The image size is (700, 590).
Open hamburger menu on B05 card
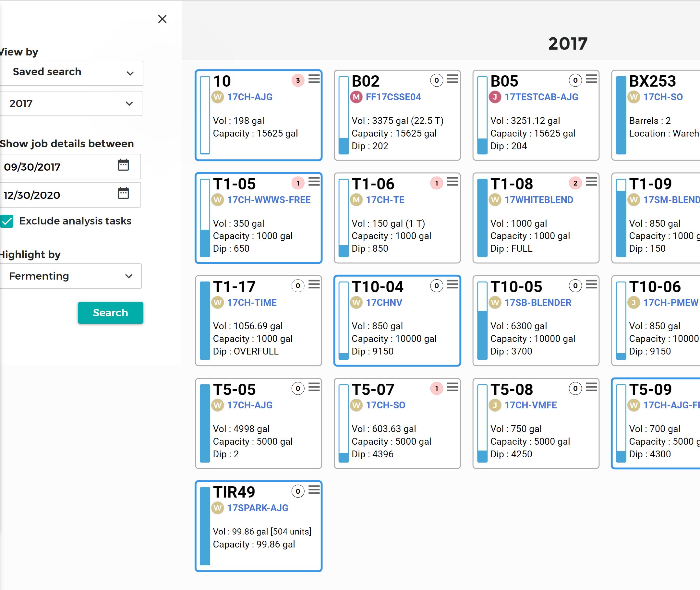click(592, 79)
